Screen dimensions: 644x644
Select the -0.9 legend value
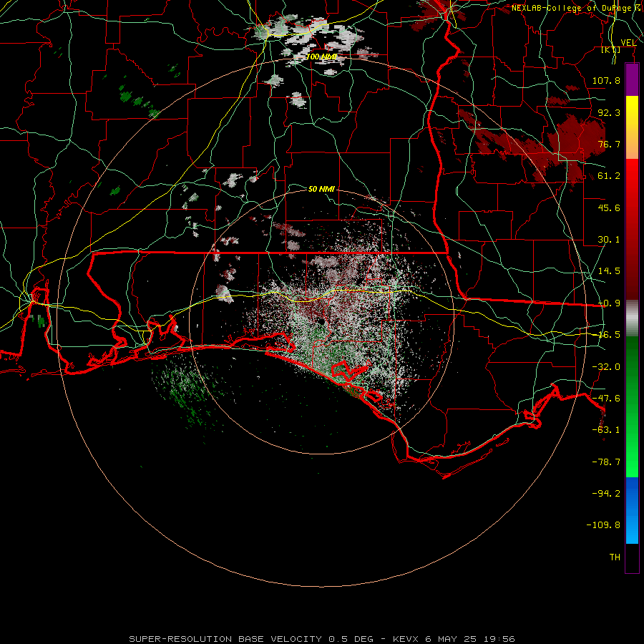(x=609, y=303)
